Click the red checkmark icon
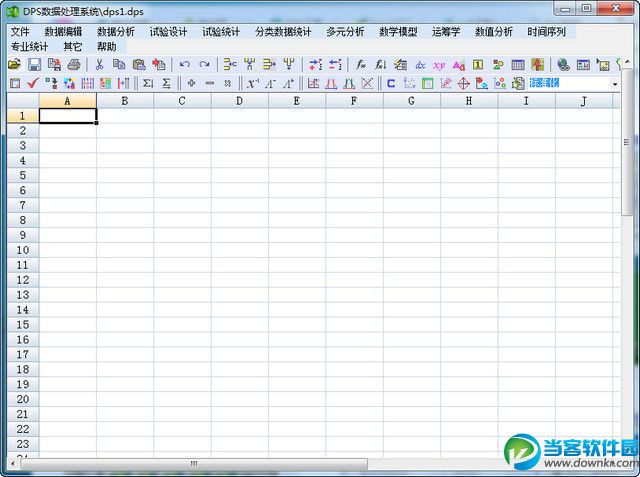Viewport: 640px width, 477px height. pos(33,84)
